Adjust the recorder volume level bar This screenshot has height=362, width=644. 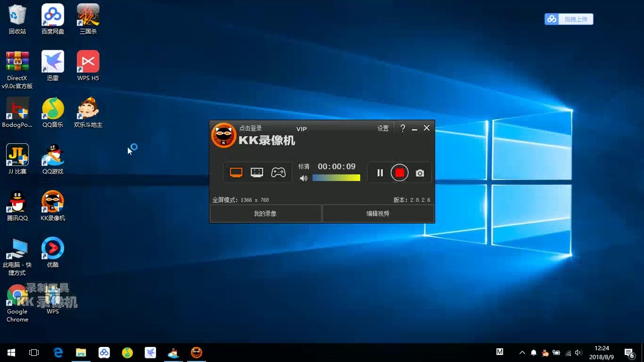click(336, 177)
